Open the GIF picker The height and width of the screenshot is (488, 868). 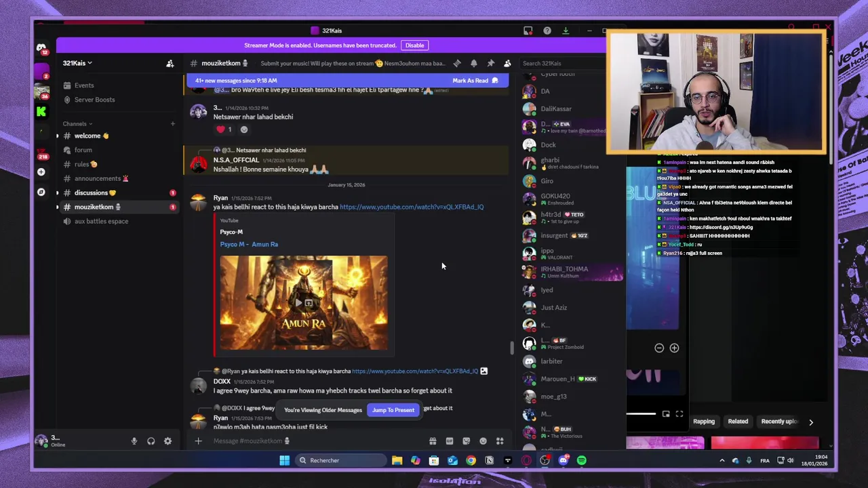coord(449,441)
